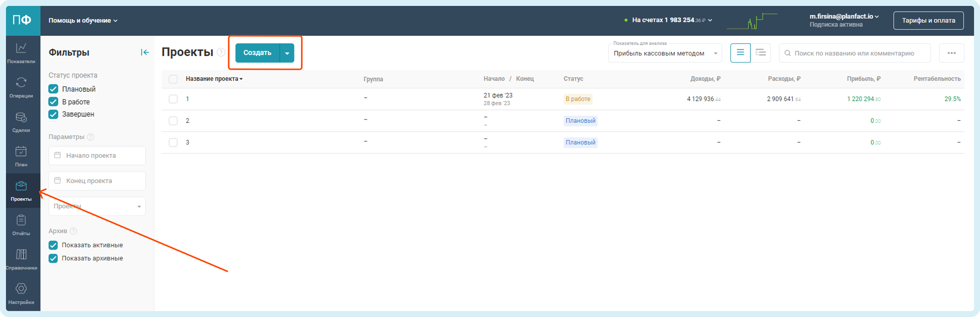Uncheck the Плановый status filter
Image resolution: width=980 pixels, height=317 pixels.
(53, 89)
